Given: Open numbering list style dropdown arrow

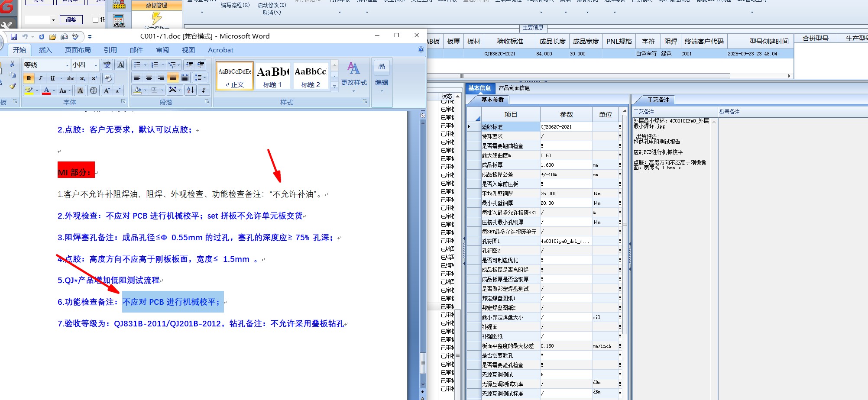Looking at the screenshot, I should click(x=163, y=65).
